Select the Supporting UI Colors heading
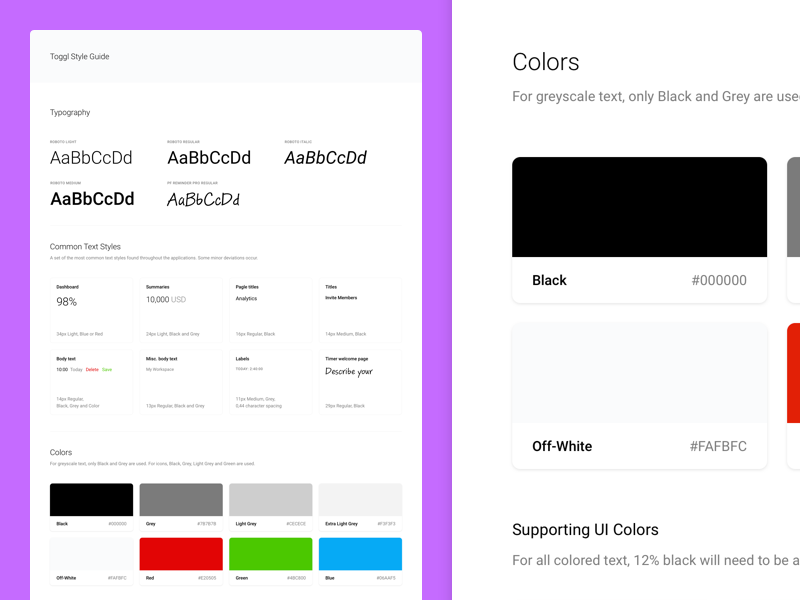 (x=585, y=530)
